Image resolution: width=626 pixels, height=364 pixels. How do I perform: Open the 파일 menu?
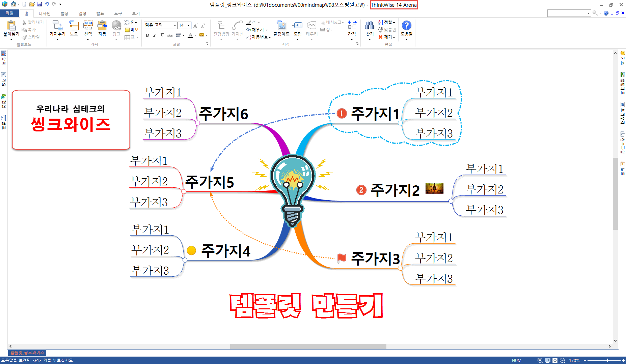click(9, 13)
